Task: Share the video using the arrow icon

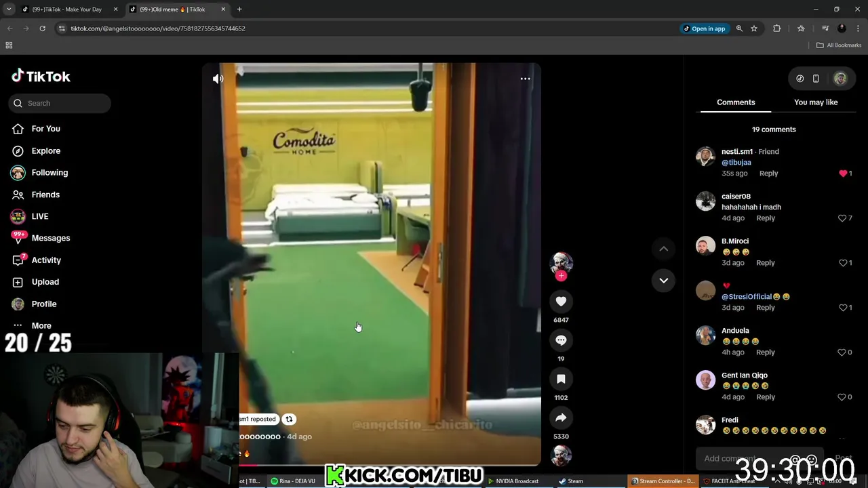Action: (561, 418)
